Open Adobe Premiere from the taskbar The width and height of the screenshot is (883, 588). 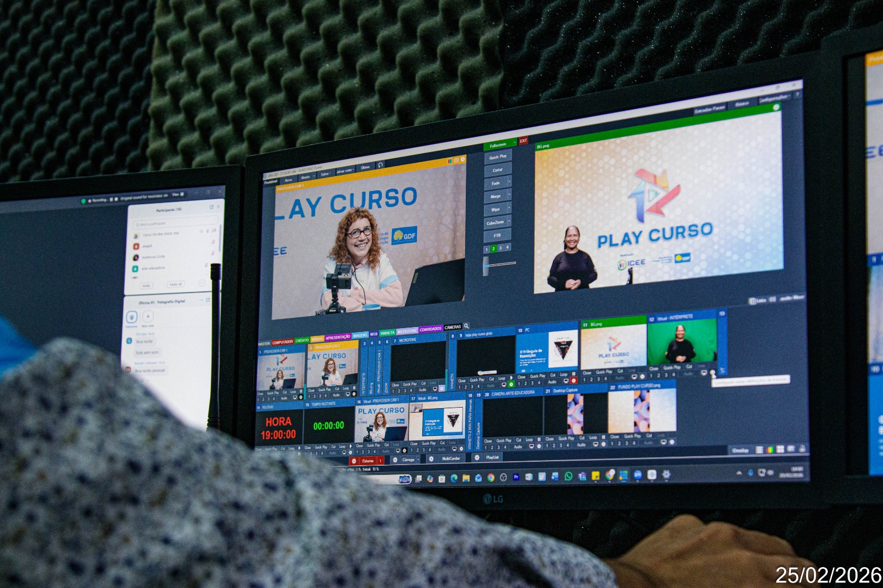tap(517, 477)
